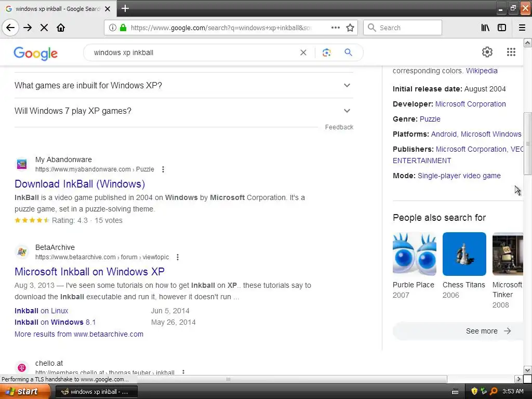Image resolution: width=532 pixels, height=399 pixels.
Task: Search by image with Google Lens icon
Action: [x=326, y=52]
